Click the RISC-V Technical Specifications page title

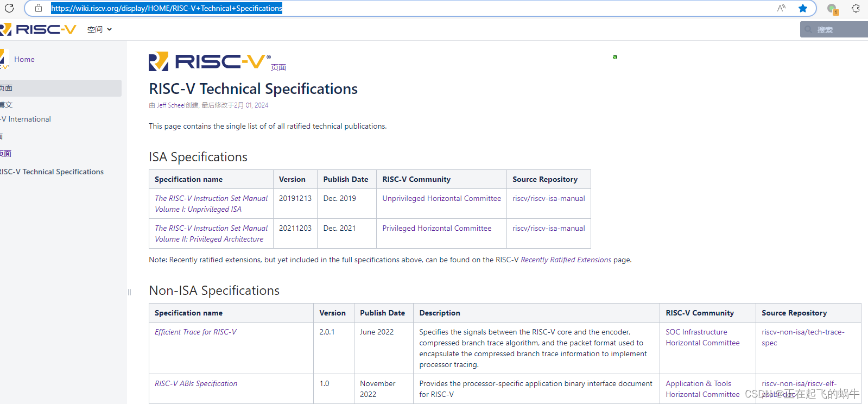254,89
